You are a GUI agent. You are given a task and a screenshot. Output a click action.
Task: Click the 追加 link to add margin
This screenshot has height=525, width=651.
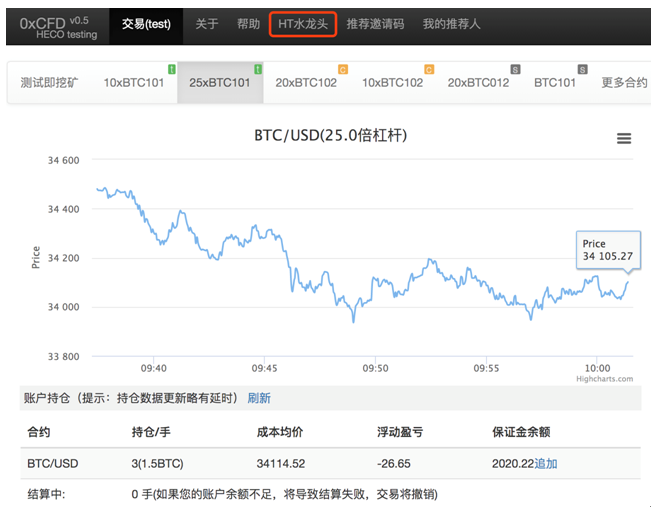546,464
